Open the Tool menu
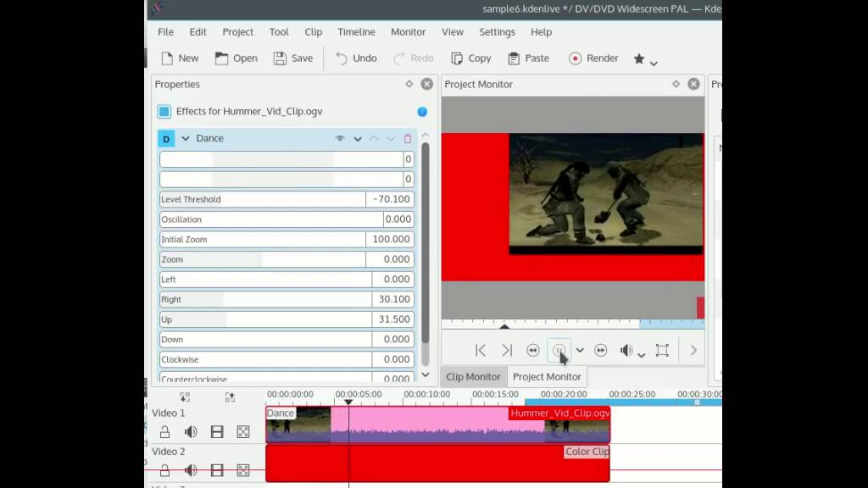 pos(279,32)
